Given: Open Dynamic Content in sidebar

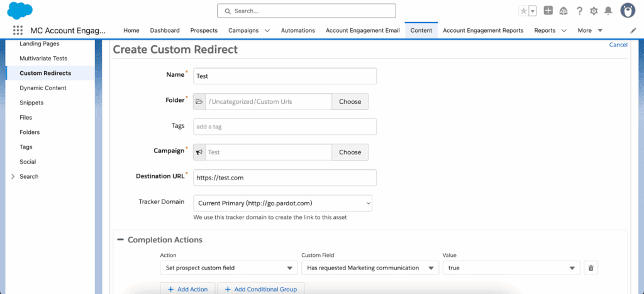Looking at the screenshot, I should tap(43, 88).
